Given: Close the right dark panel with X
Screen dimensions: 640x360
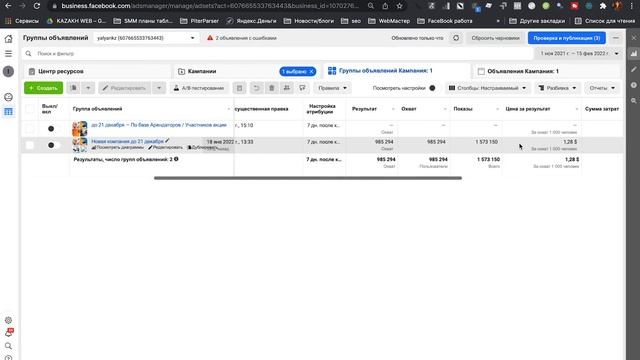Looking at the screenshot, I should click(x=633, y=38).
